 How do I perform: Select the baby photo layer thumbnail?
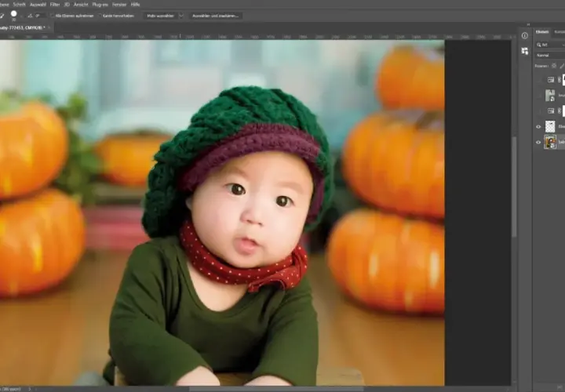550,142
